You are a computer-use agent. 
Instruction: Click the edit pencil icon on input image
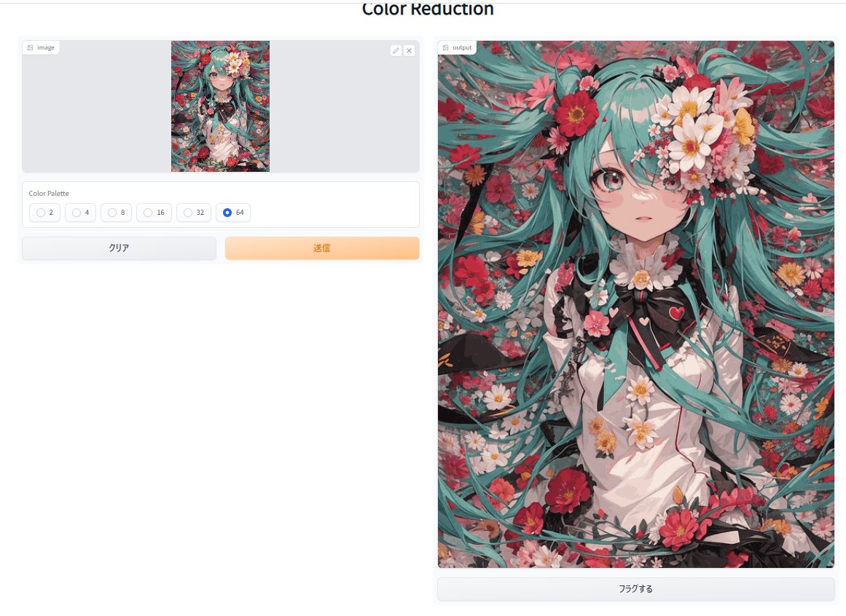click(396, 51)
